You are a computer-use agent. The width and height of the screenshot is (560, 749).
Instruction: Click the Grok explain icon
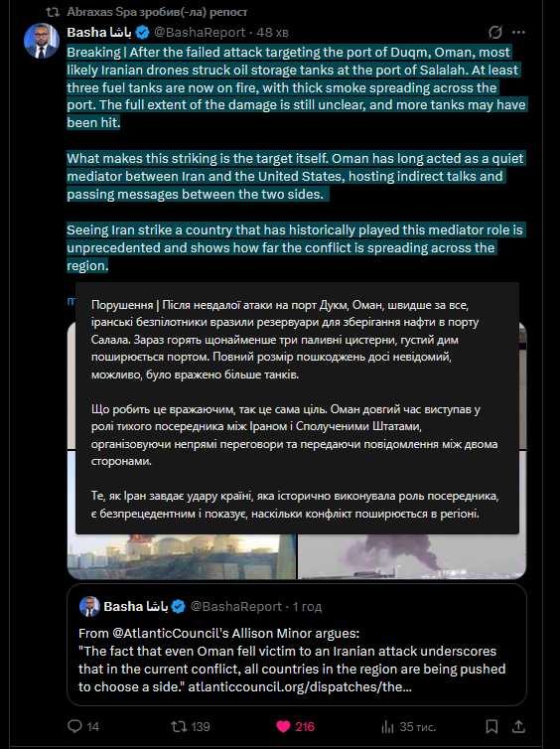click(495, 32)
